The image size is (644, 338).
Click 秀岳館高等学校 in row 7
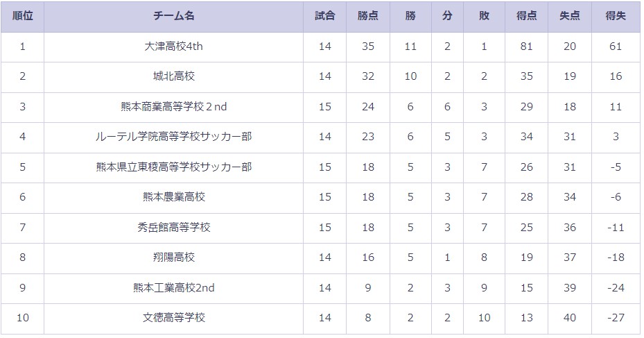click(x=173, y=228)
